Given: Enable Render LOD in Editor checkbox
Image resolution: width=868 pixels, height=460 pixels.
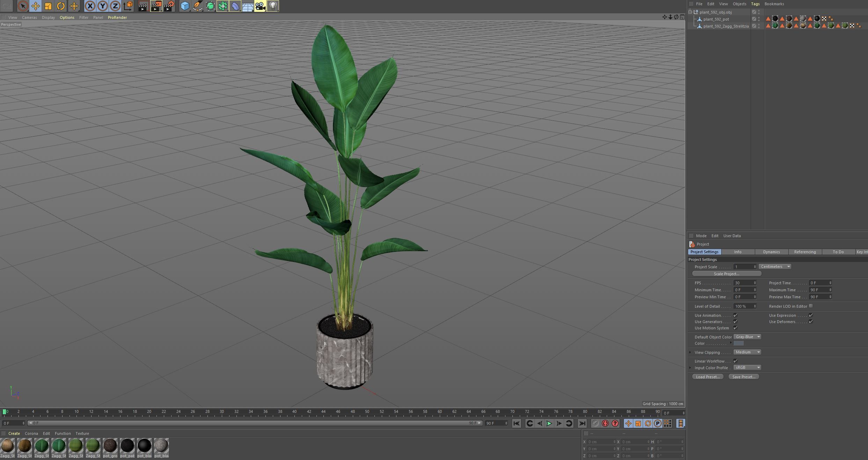Looking at the screenshot, I should [811, 306].
